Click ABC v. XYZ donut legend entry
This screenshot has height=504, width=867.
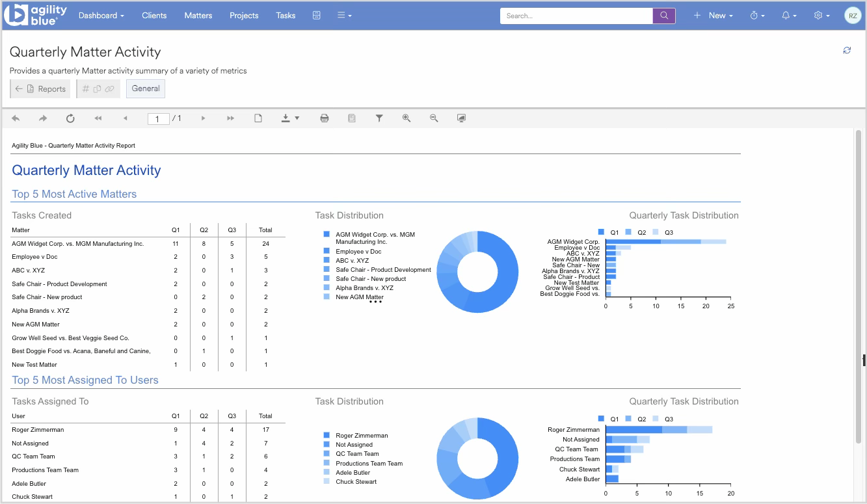(x=346, y=261)
